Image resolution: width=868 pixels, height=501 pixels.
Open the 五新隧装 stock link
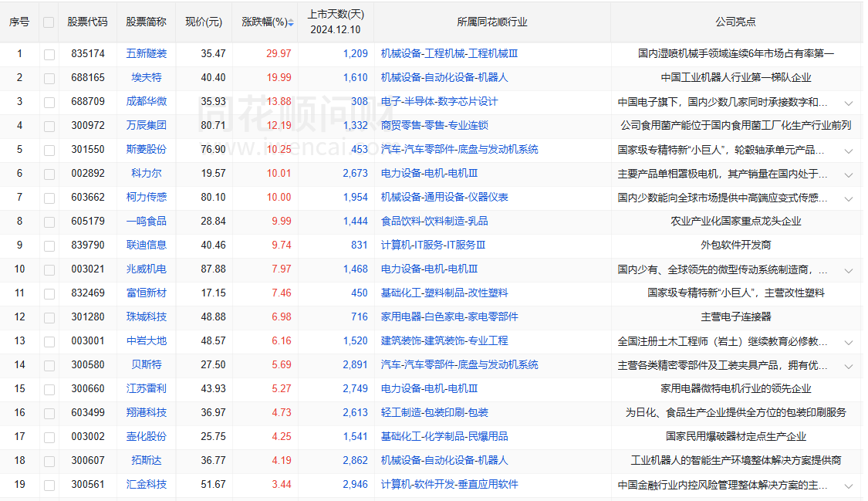[146, 54]
